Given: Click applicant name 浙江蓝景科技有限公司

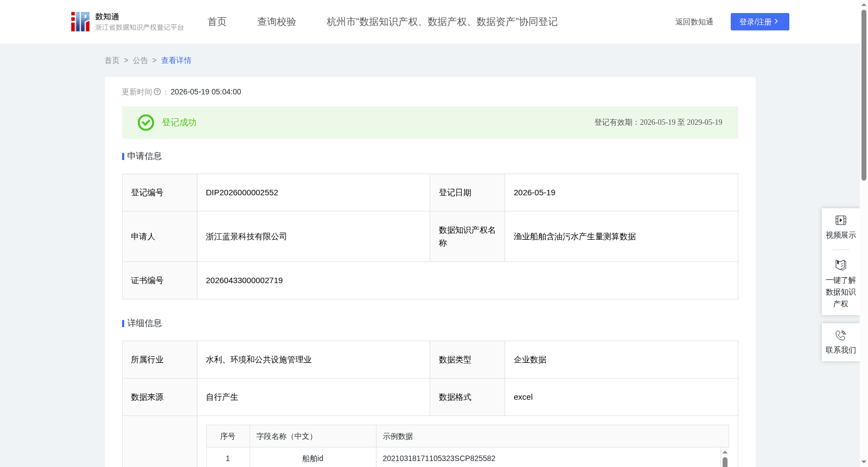Looking at the screenshot, I should [x=246, y=236].
